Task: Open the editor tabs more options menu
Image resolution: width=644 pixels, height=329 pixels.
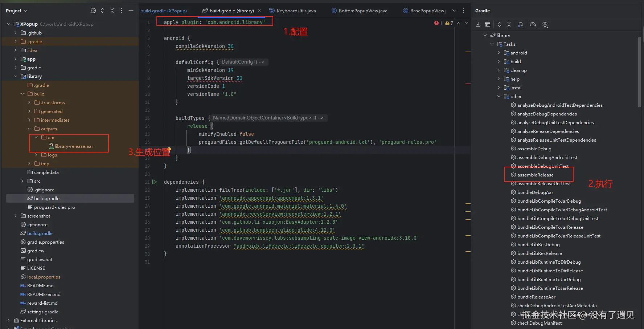Action: point(464,11)
